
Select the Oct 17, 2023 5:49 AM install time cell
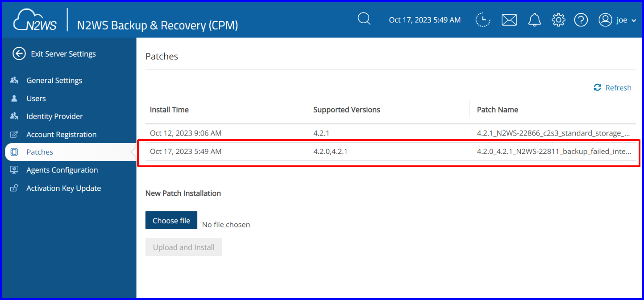[x=186, y=152]
